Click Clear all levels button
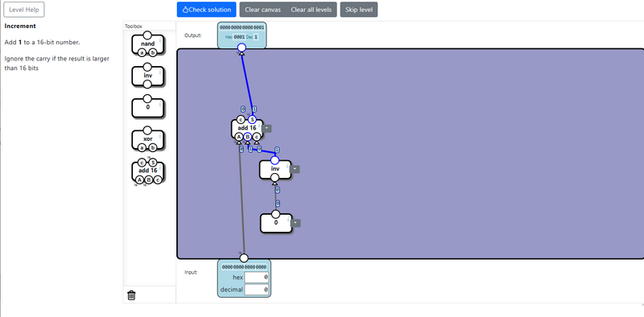This screenshot has height=317, width=644. pos(312,10)
